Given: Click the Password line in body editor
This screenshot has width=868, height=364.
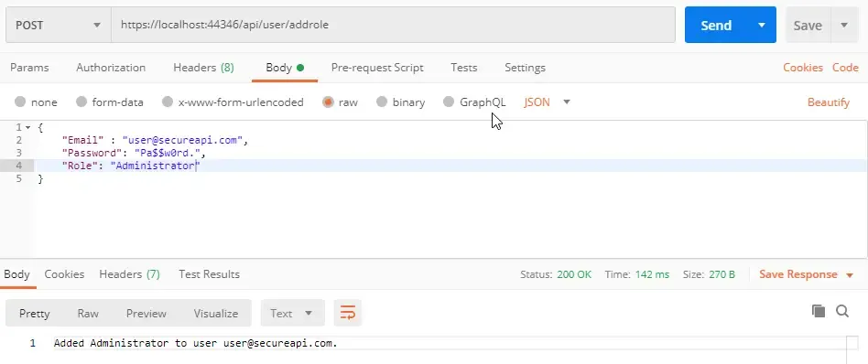Looking at the screenshot, I should pyautogui.click(x=134, y=154).
